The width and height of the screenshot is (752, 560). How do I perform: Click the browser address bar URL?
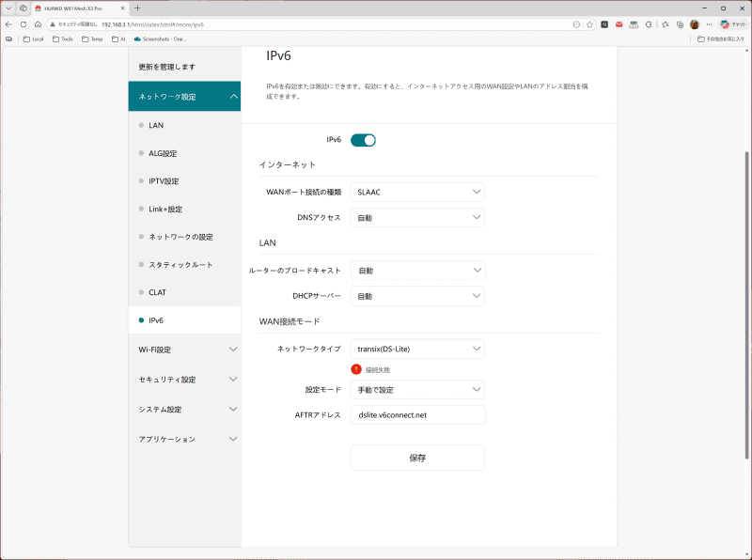152,24
